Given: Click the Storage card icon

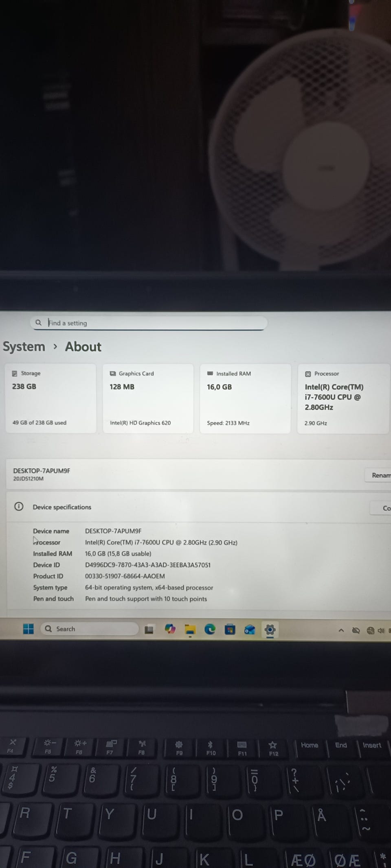Looking at the screenshot, I should click(15, 373).
